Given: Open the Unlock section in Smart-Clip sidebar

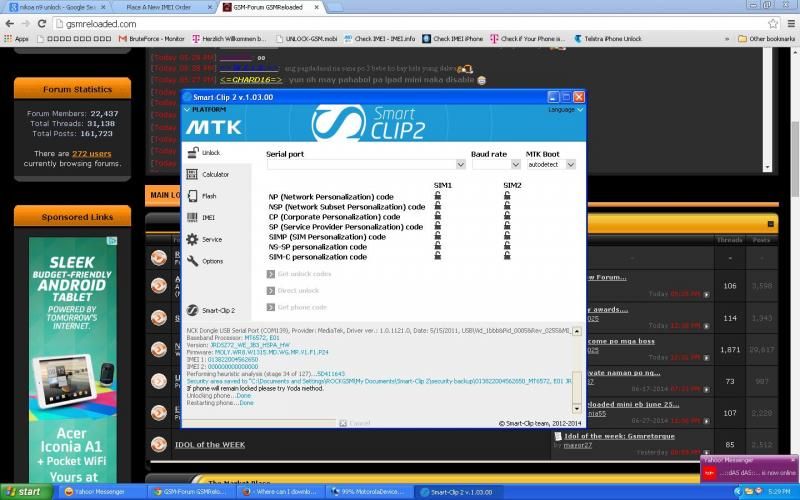Looking at the screenshot, I should [x=204, y=153].
